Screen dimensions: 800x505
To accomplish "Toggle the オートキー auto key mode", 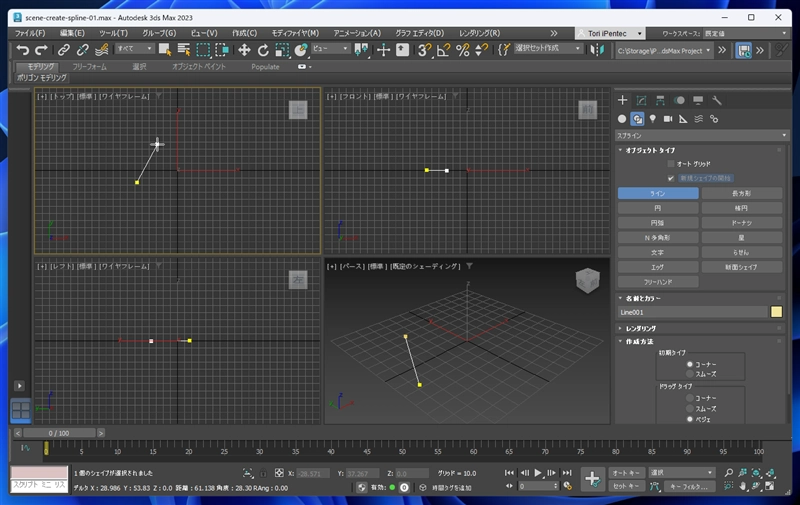I will [627, 473].
